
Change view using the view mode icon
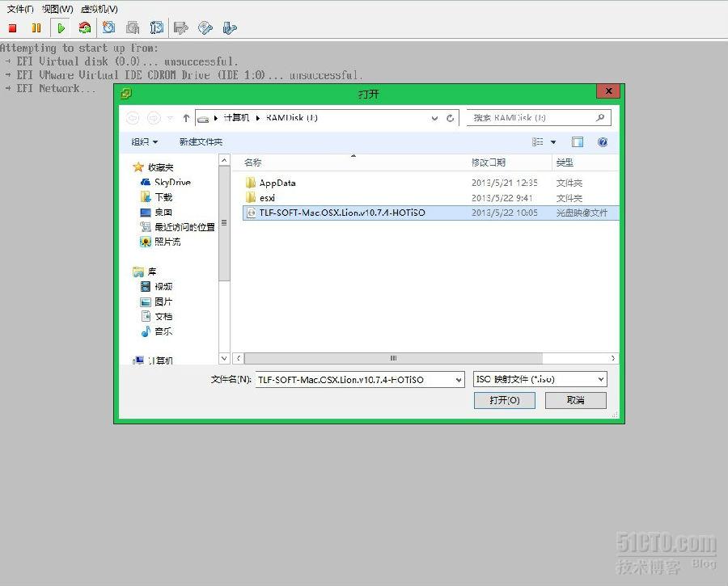pos(538,142)
